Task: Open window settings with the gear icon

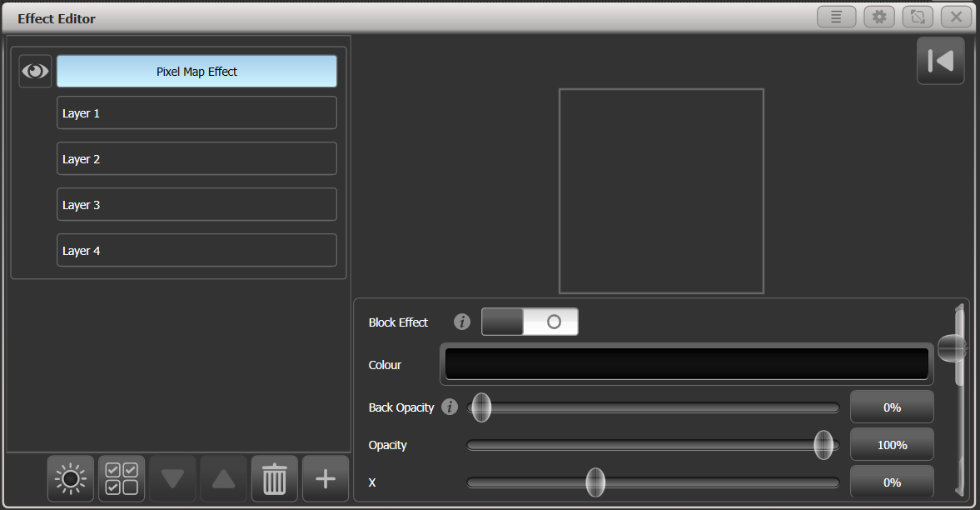Action: click(879, 16)
